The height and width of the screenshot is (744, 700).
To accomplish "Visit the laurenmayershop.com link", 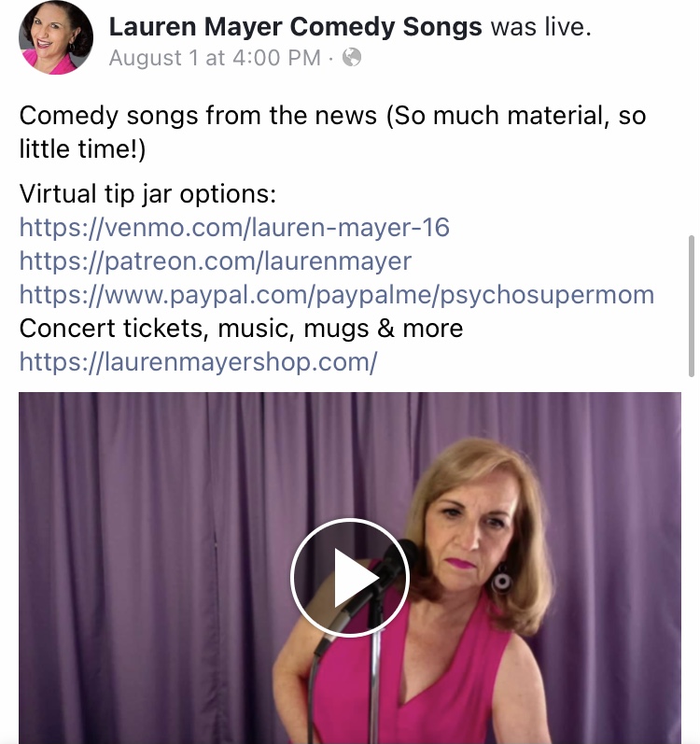I will pyautogui.click(x=198, y=362).
